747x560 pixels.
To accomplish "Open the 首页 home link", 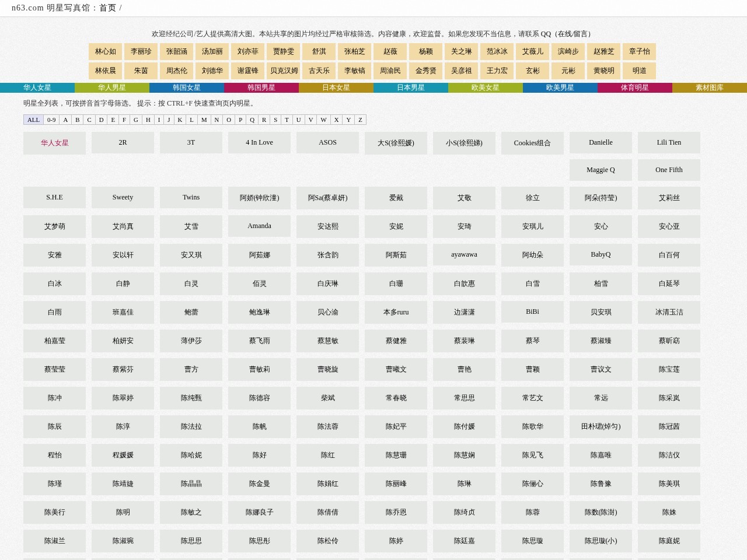I will pos(107,8).
